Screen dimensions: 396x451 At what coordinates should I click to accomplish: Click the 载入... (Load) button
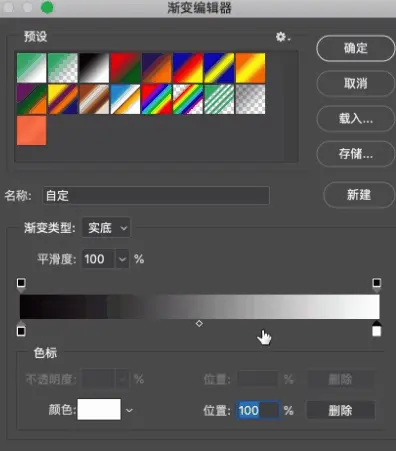[x=356, y=119]
